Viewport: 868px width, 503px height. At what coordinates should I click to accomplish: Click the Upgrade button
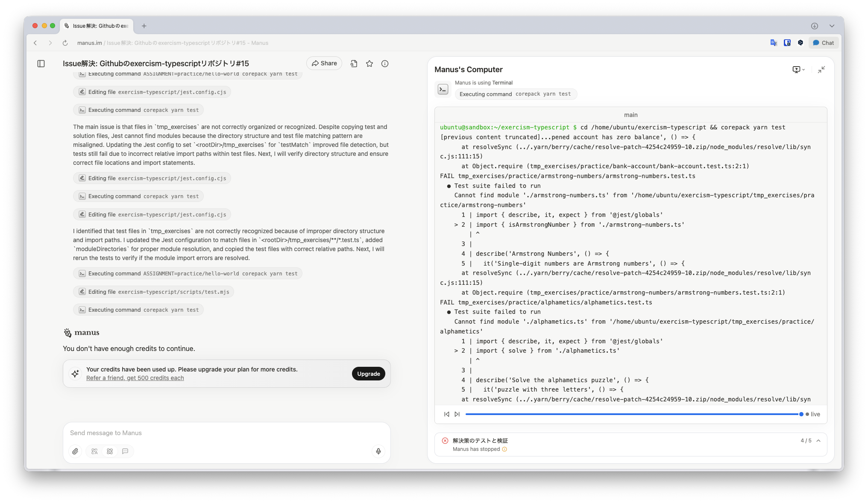368,374
